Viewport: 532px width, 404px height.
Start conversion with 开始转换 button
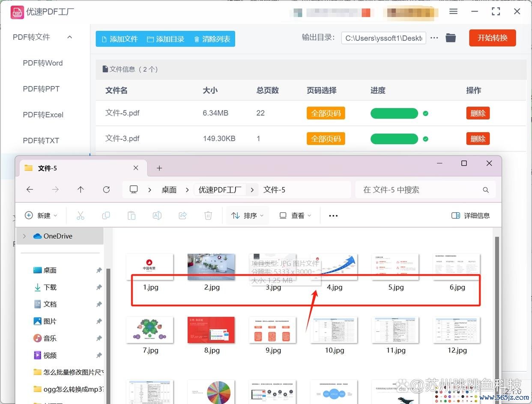pyautogui.click(x=493, y=38)
